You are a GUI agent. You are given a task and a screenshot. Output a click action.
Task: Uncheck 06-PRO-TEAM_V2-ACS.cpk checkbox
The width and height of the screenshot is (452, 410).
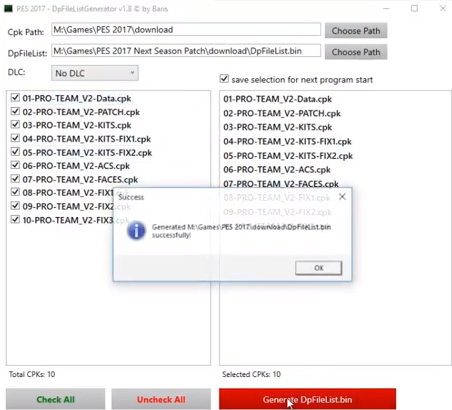[x=15, y=165]
